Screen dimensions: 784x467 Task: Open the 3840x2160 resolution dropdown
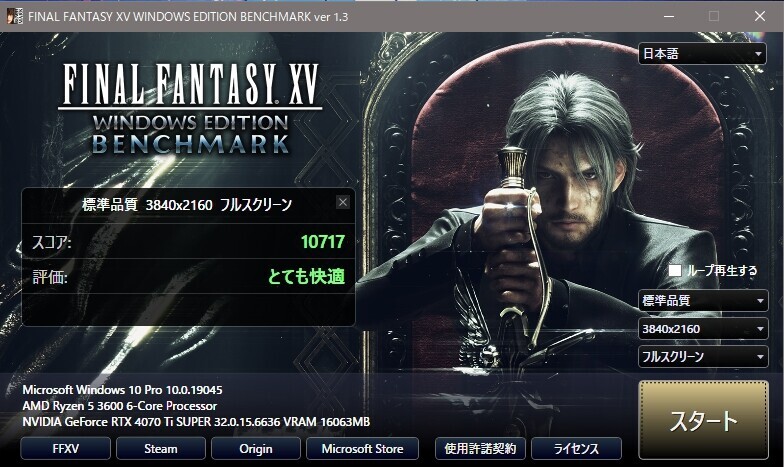pyautogui.click(x=703, y=329)
